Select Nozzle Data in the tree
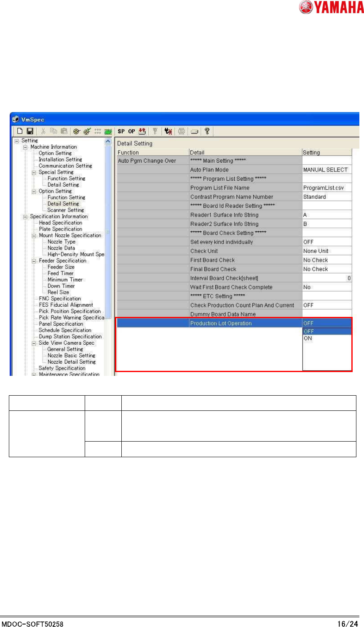The height and width of the screenshot is (627, 364). [x=61, y=248]
